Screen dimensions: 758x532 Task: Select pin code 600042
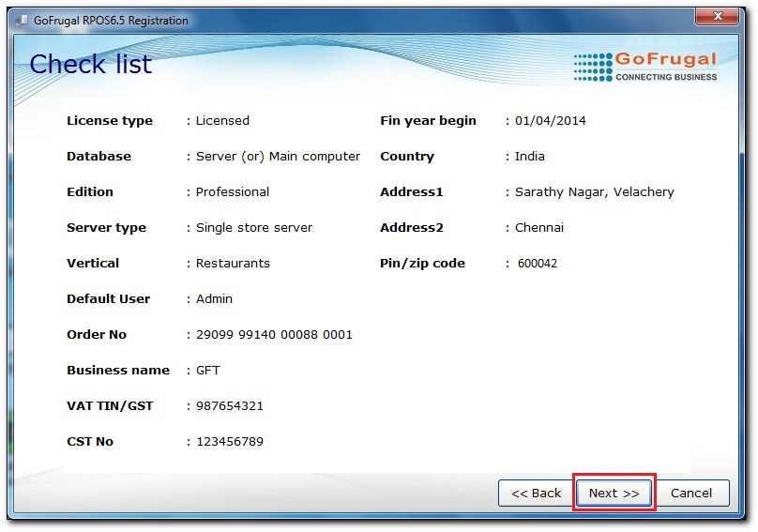tap(538, 263)
